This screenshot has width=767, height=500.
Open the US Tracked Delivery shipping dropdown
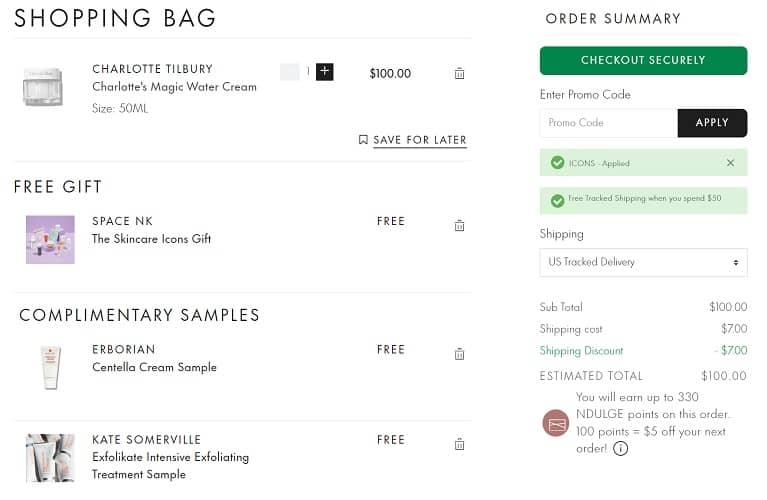tap(643, 262)
